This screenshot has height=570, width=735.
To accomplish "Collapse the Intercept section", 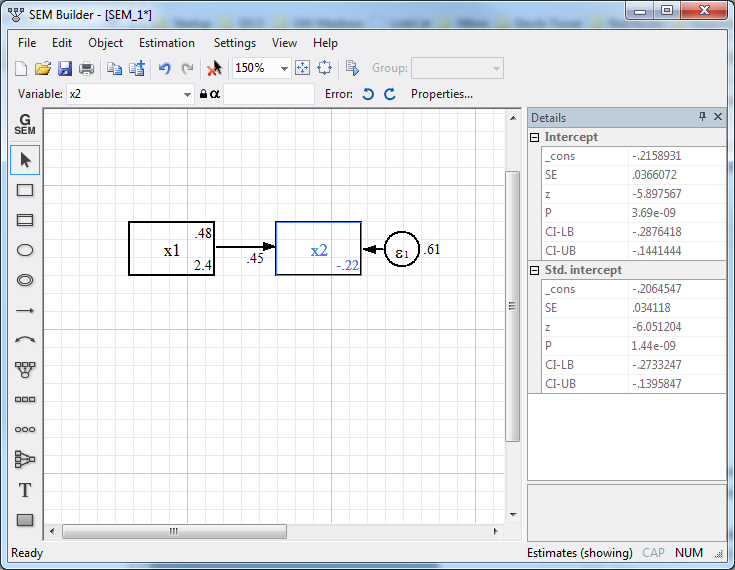I will tap(535, 137).
